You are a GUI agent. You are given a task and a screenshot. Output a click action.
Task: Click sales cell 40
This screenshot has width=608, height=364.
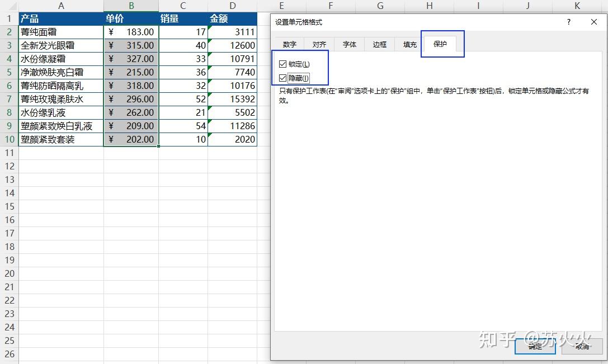(x=183, y=45)
